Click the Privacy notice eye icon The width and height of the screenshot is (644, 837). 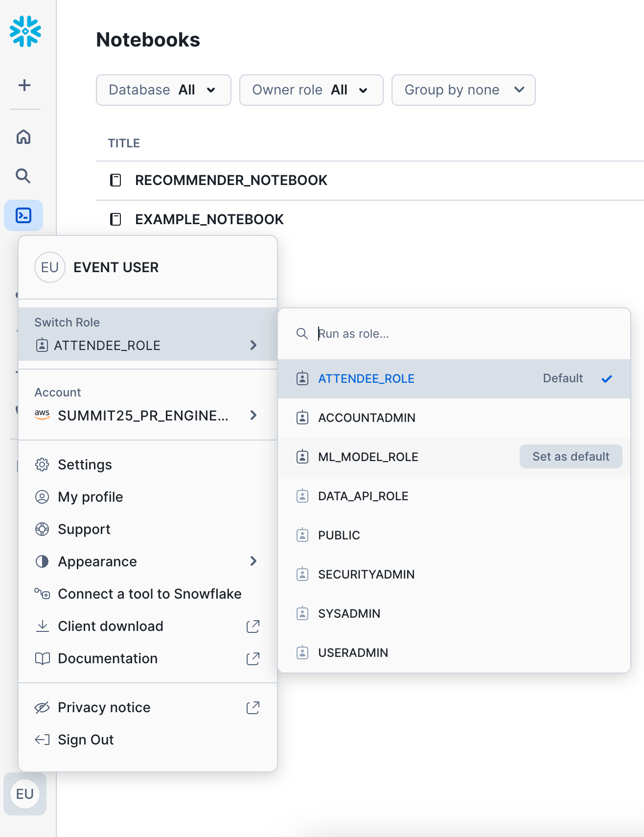coord(42,707)
